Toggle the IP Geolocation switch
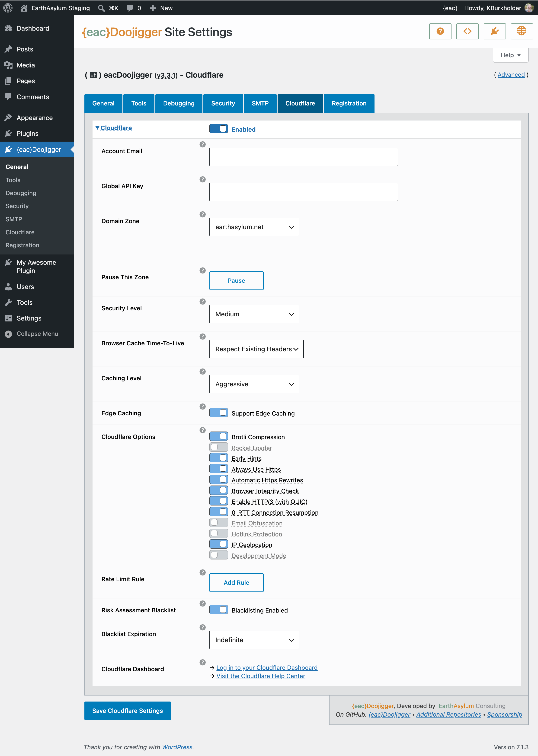 [219, 544]
